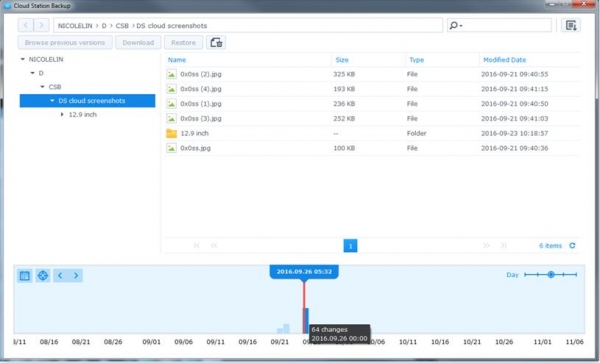Select image icon of 0x0ss (3).jpg
Screen dimensions: 600x363
[171, 119]
